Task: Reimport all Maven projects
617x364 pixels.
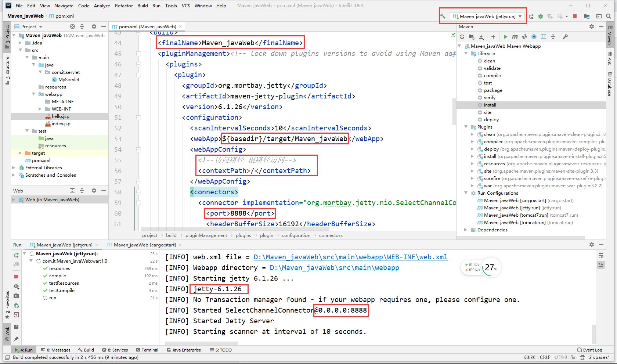Action: point(462,37)
